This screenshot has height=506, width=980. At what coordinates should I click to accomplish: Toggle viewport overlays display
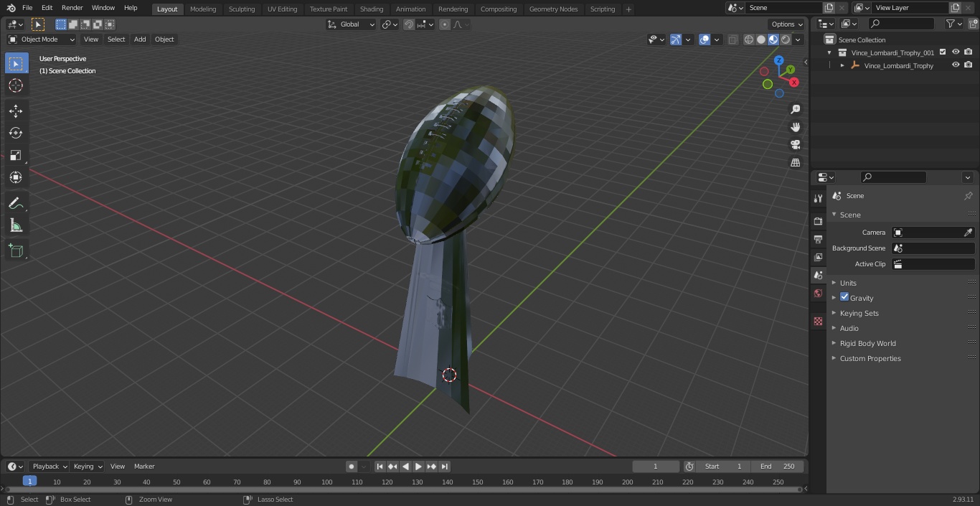[705, 40]
